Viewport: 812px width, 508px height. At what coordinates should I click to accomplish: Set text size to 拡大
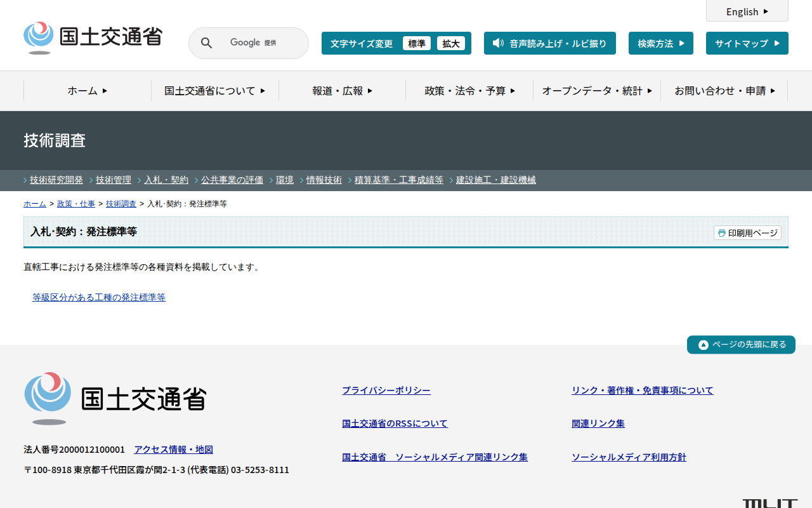451,44
